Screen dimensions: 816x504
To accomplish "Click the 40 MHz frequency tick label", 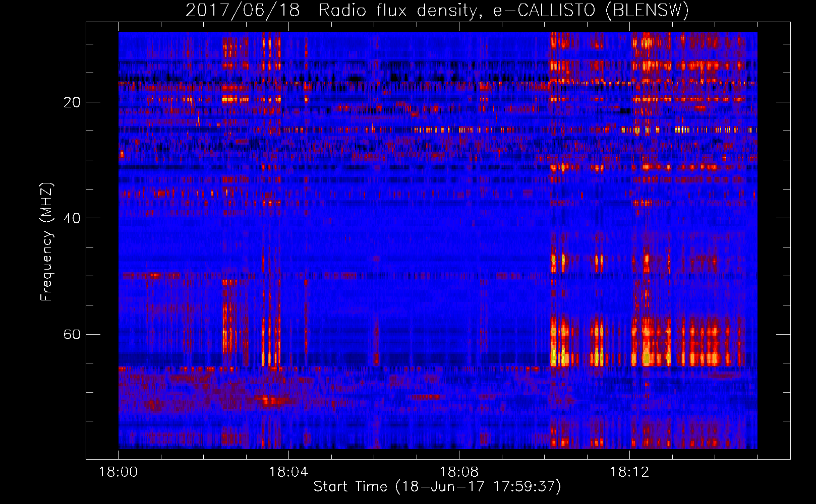I will (x=72, y=218).
